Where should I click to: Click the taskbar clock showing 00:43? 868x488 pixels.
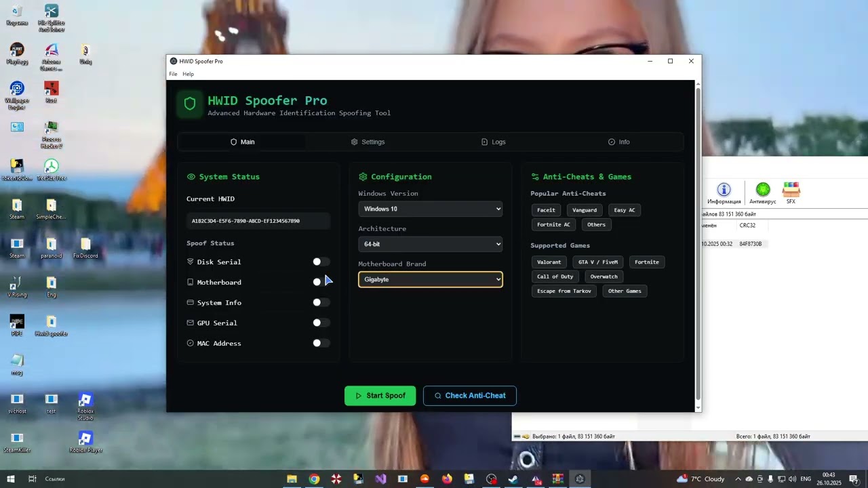pyautogui.click(x=828, y=479)
